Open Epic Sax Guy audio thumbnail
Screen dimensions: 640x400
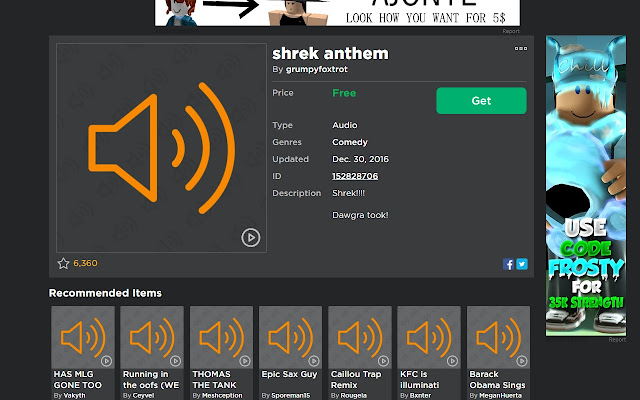[290, 338]
